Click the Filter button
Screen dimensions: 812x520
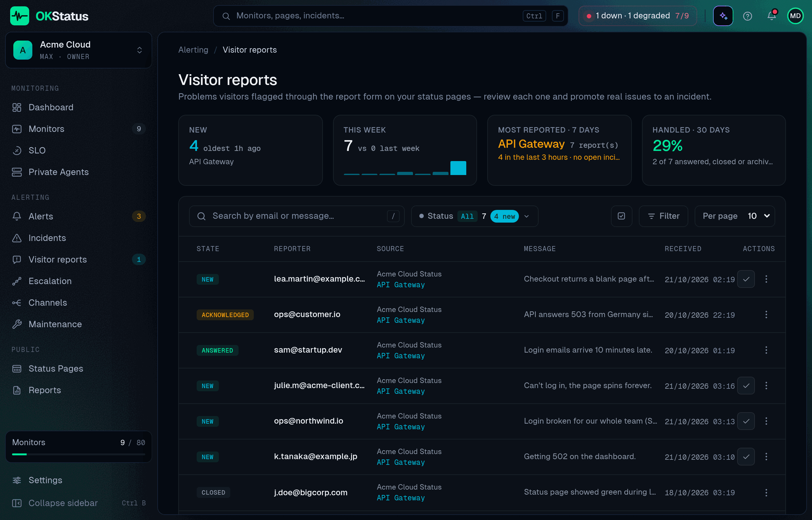[x=663, y=216]
